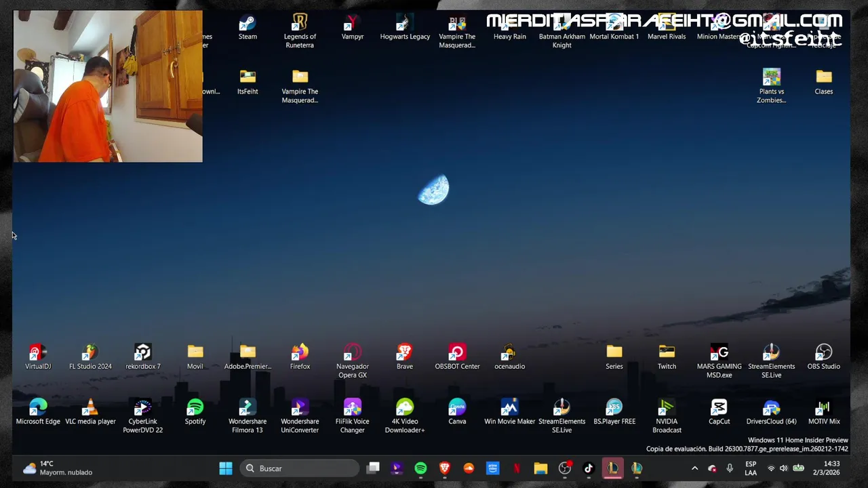Open the Adobe.Premier folder
This screenshot has height=488, width=868.
248,357
